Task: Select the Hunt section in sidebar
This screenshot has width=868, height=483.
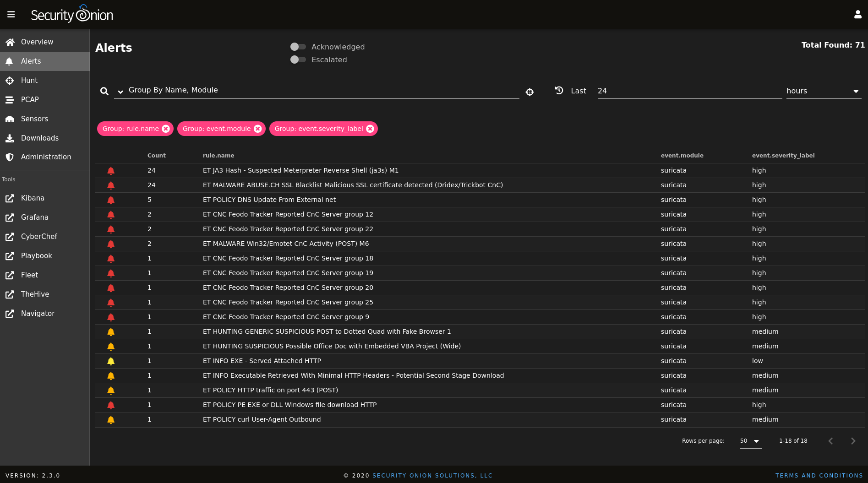Action: click(29, 80)
